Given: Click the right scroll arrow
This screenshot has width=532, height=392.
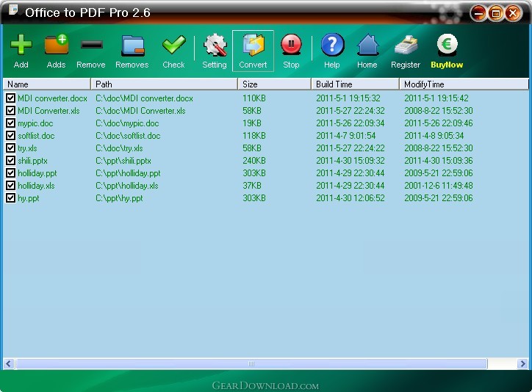Looking at the screenshot, I should coord(523,364).
